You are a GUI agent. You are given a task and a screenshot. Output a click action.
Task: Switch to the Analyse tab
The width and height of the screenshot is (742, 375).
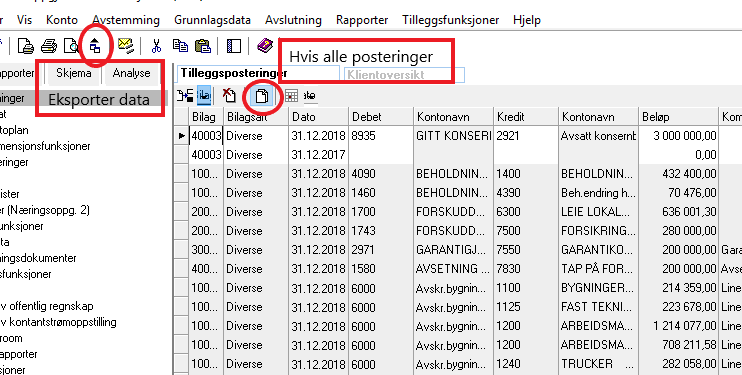(131, 73)
